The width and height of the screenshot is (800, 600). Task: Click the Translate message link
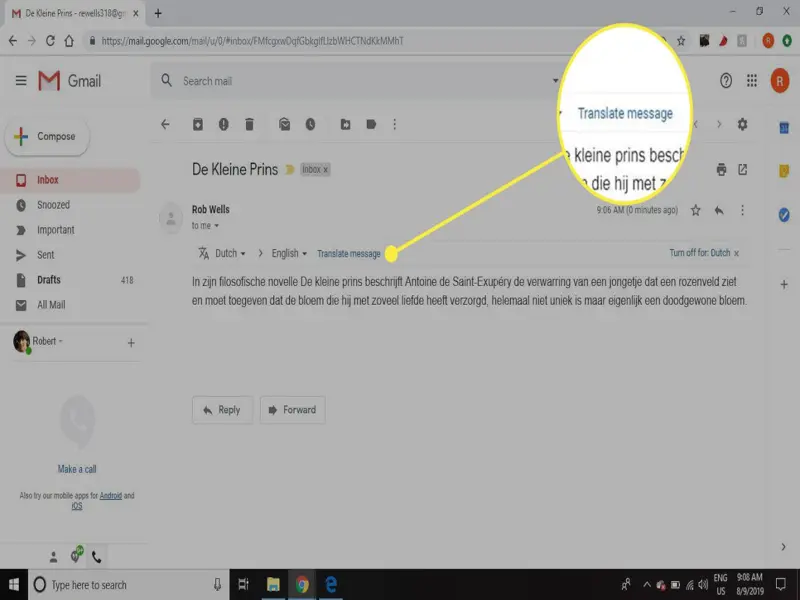(348, 253)
